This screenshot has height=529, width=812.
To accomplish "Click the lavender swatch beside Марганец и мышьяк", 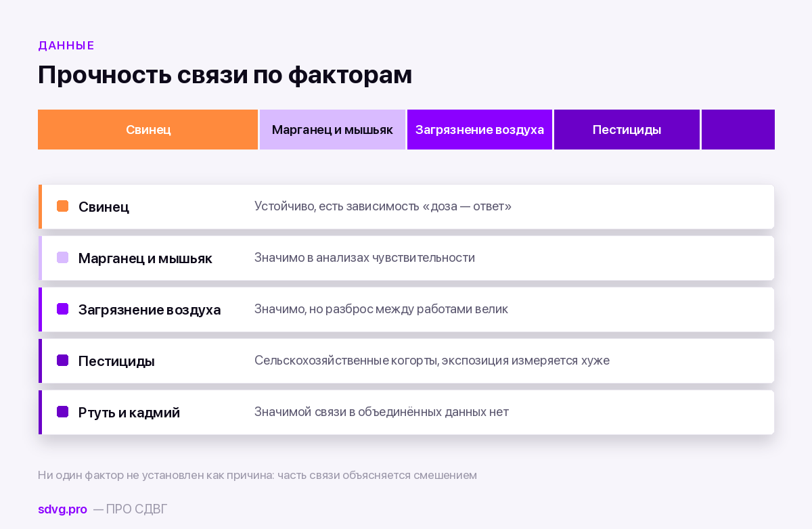I will 63,258.
